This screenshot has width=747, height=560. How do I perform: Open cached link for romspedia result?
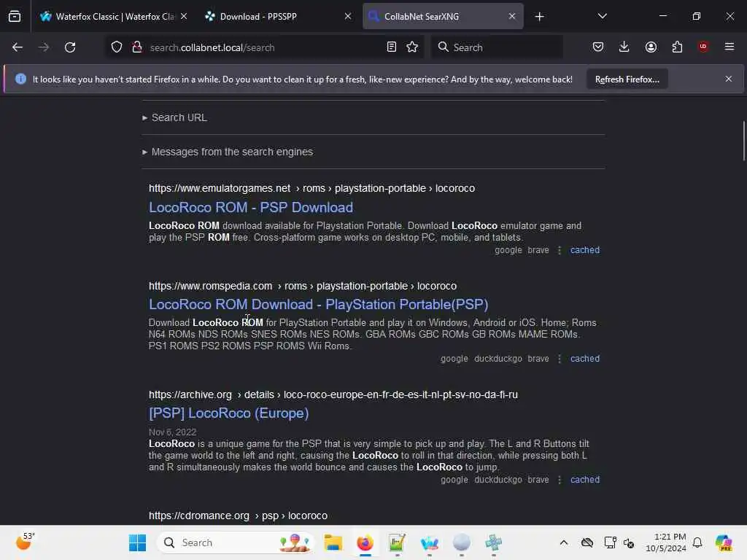click(585, 359)
